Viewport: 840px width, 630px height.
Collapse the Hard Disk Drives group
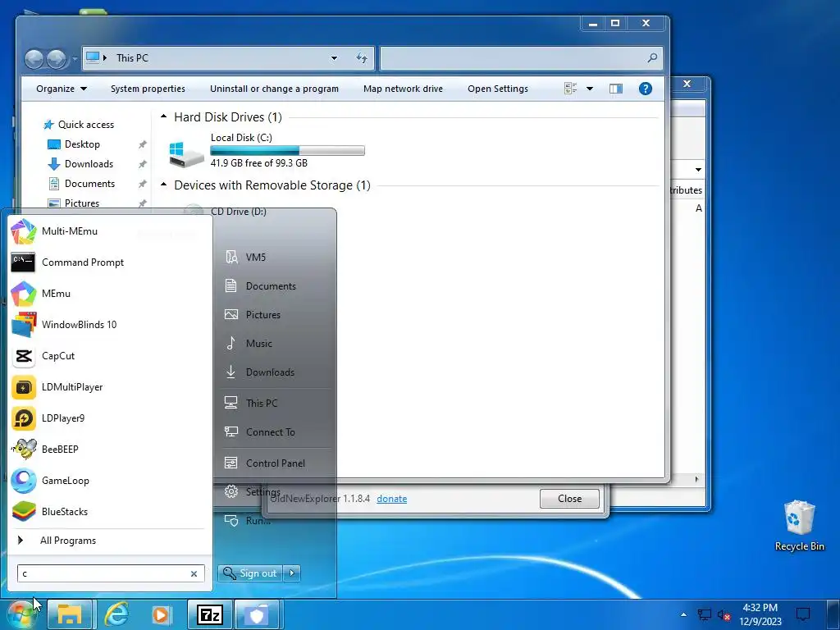click(164, 116)
